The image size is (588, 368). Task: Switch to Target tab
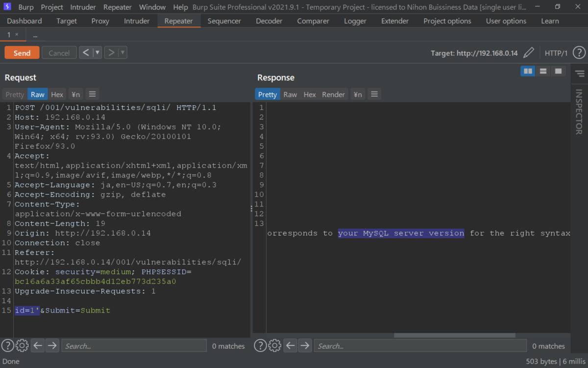point(67,21)
